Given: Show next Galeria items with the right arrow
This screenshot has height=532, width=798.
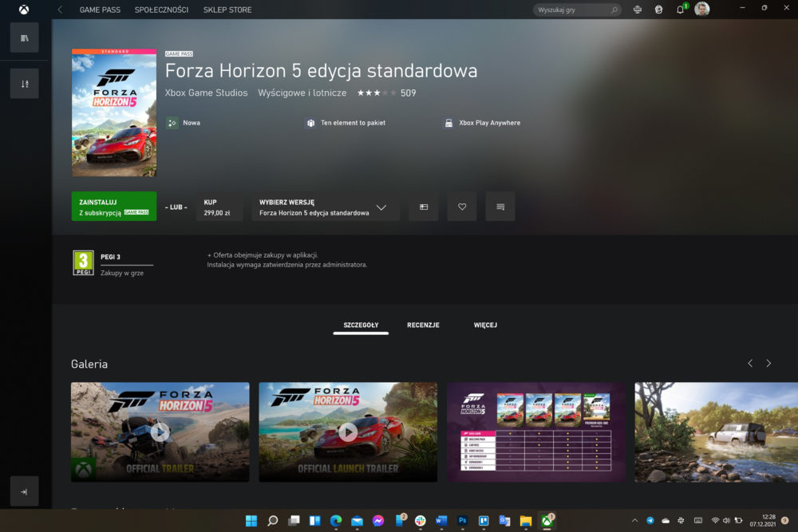Looking at the screenshot, I should point(768,363).
